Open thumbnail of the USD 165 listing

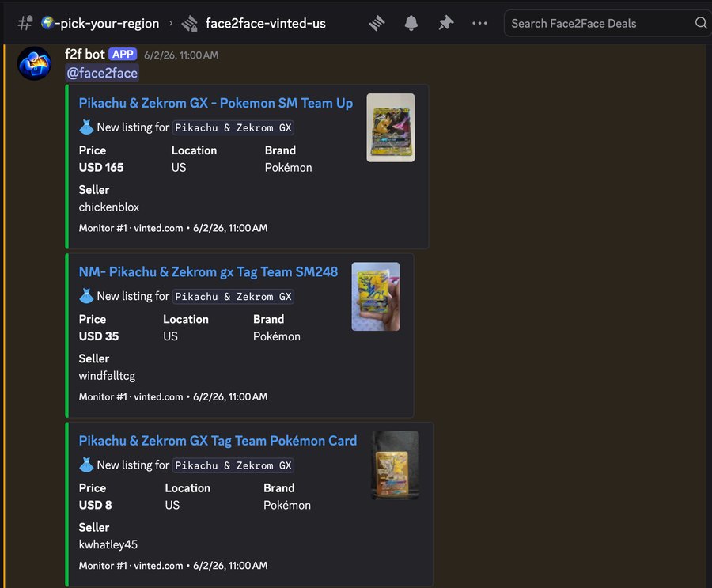click(x=391, y=127)
